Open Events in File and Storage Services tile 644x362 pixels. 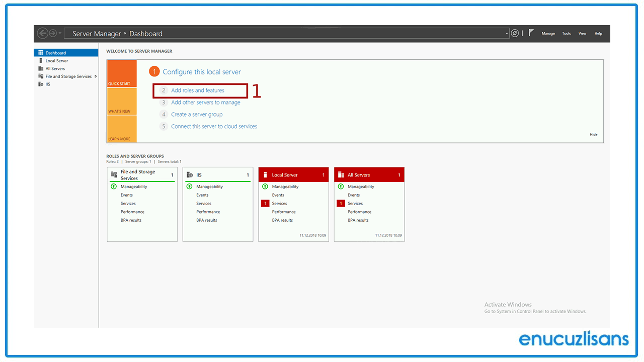[x=127, y=195]
